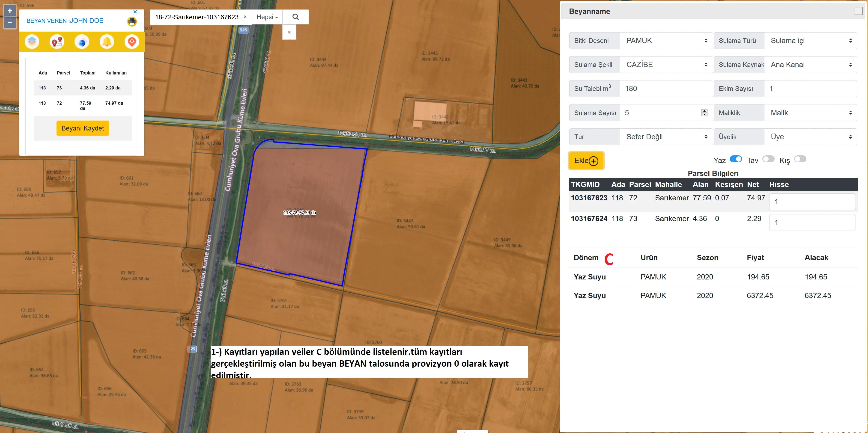Open the Bitki Deseni PAMUK dropdown
Screen dimensions: 868x433
(666, 41)
